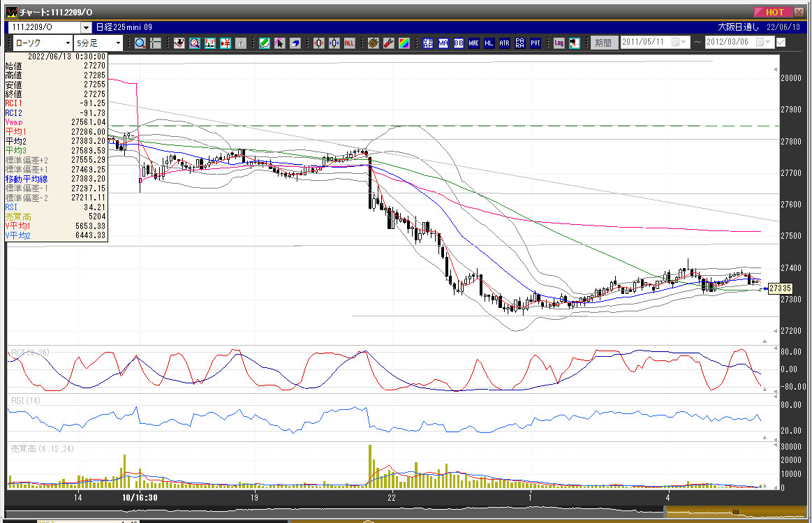Click the RSI(14) panel label
812x523 pixels.
pyautogui.click(x=25, y=400)
